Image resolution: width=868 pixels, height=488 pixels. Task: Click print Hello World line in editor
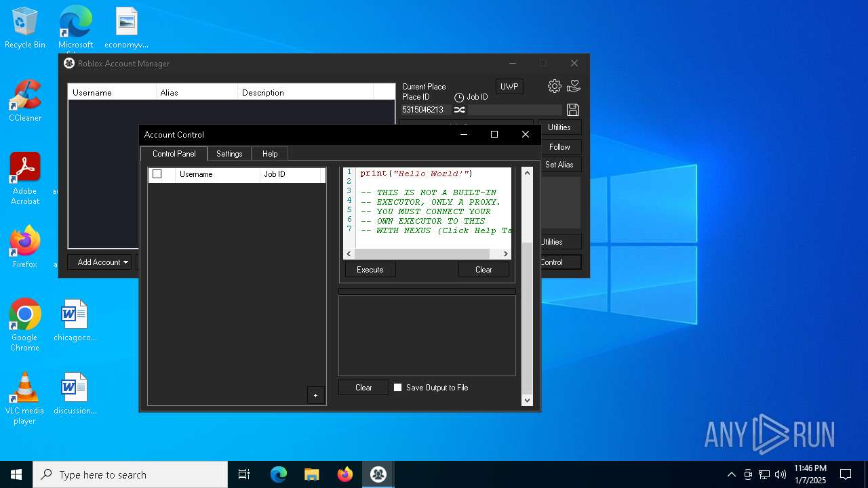pyautogui.click(x=416, y=174)
